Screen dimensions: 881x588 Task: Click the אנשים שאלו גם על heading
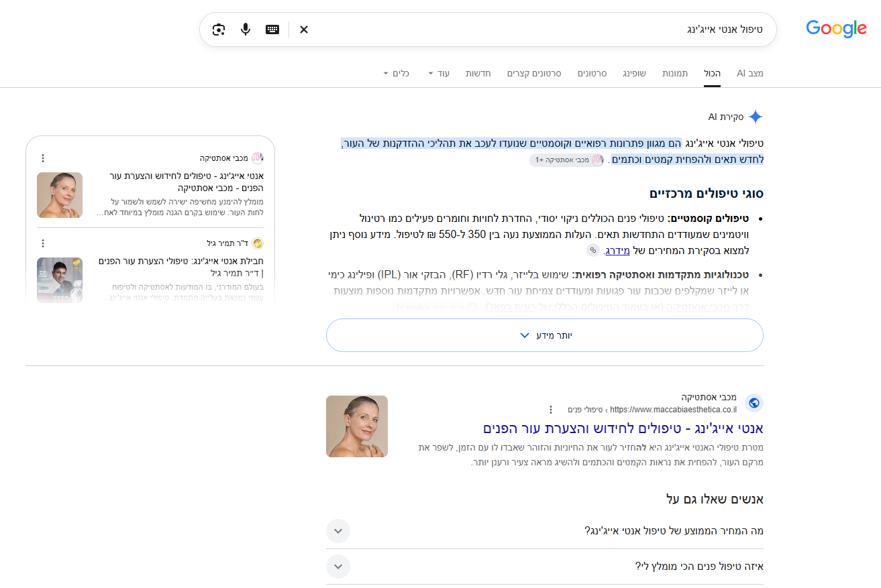(715, 499)
